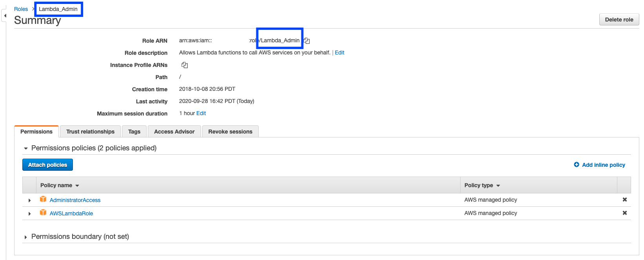
Task: Switch to the Access Advisor tab
Action: [174, 132]
